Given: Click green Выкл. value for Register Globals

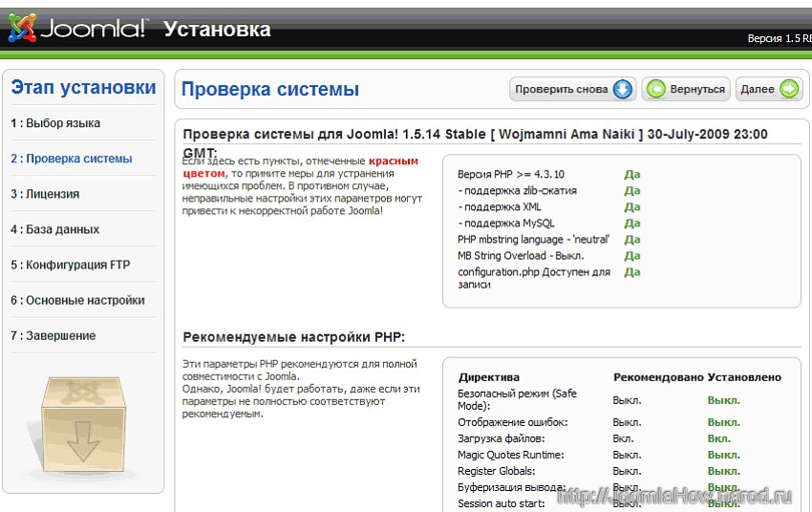Looking at the screenshot, I should (724, 471).
